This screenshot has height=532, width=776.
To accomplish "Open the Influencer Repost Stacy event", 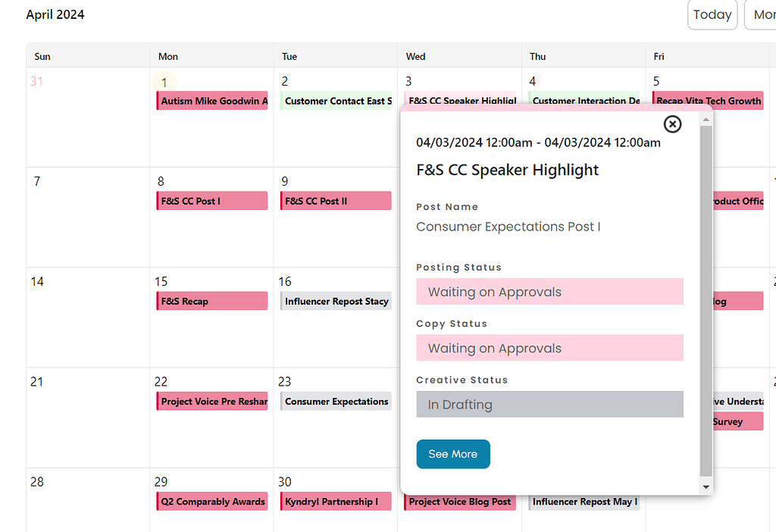I will pos(336,300).
